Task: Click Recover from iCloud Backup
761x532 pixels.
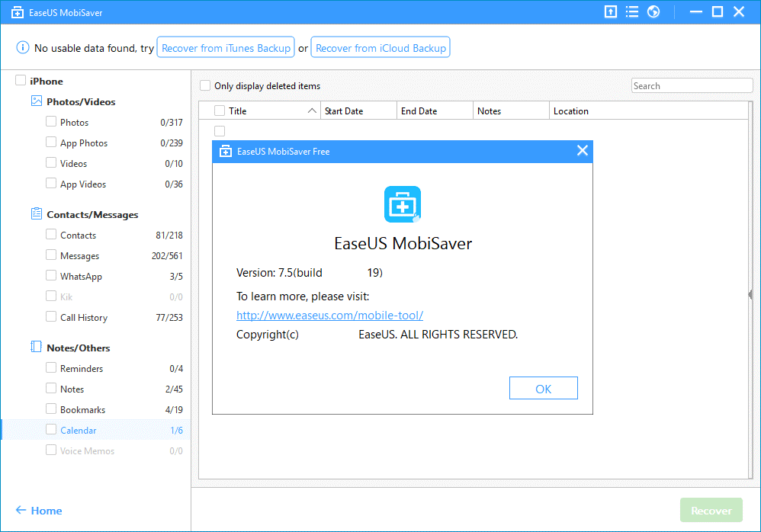Action: (x=380, y=47)
